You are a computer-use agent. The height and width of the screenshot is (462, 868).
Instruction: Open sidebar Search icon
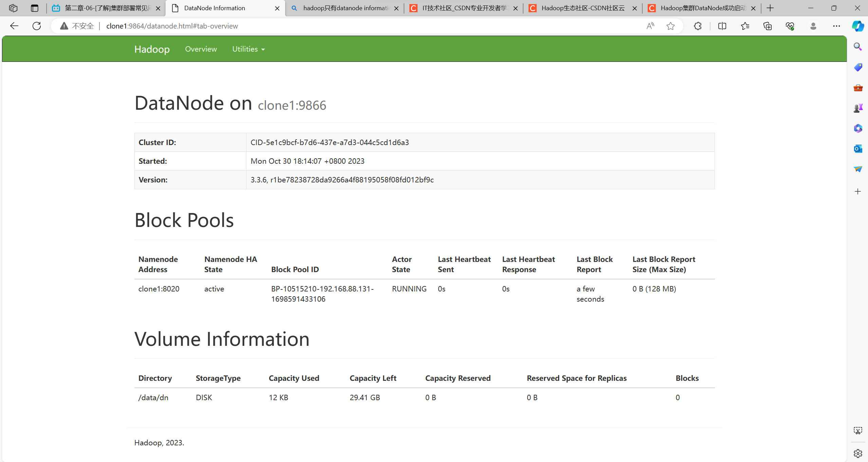[x=858, y=47]
